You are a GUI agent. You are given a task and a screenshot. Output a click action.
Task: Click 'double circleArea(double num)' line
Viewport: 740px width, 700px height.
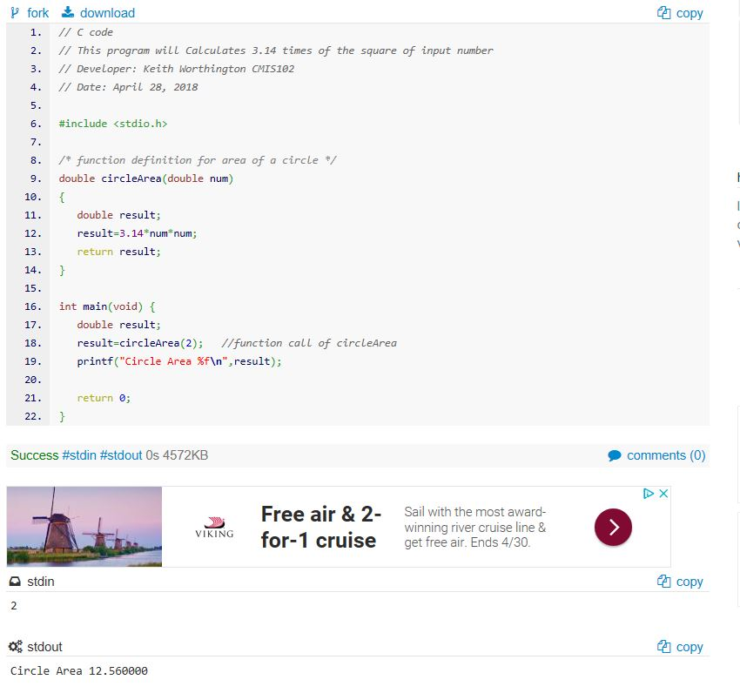(x=146, y=178)
